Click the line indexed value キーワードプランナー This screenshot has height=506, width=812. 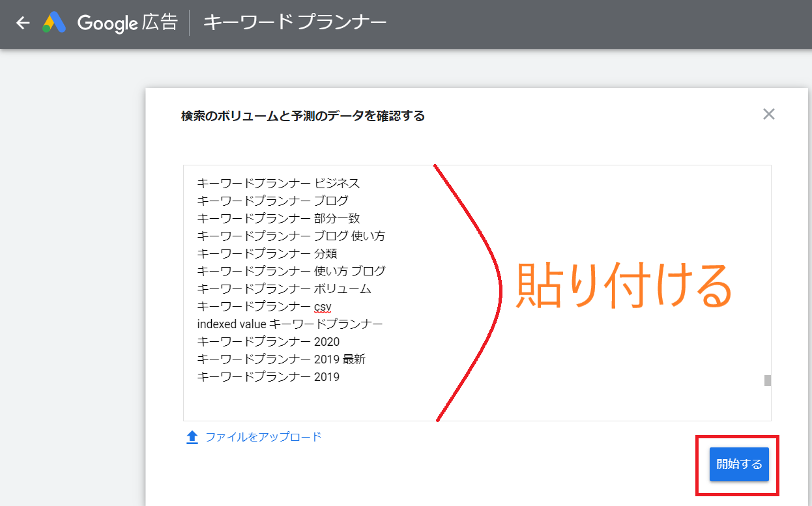pyautogui.click(x=290, y=324)
